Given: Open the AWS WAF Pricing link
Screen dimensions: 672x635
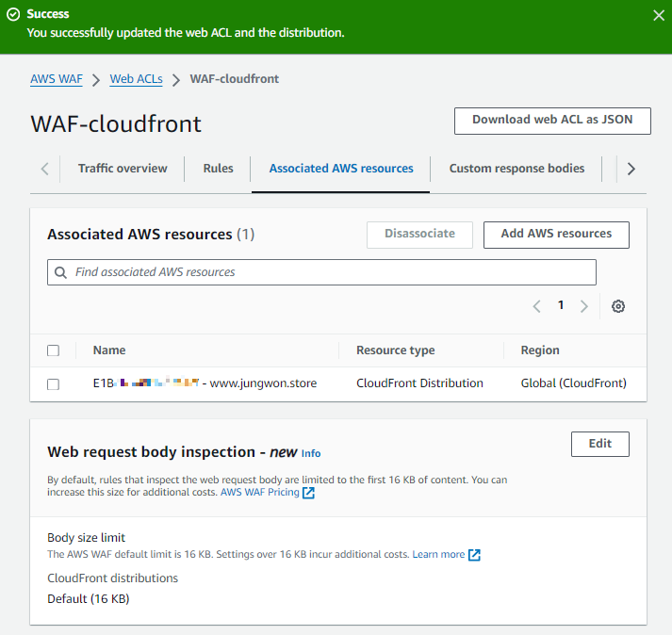Looking at the screenshot, I should point(260,492).
